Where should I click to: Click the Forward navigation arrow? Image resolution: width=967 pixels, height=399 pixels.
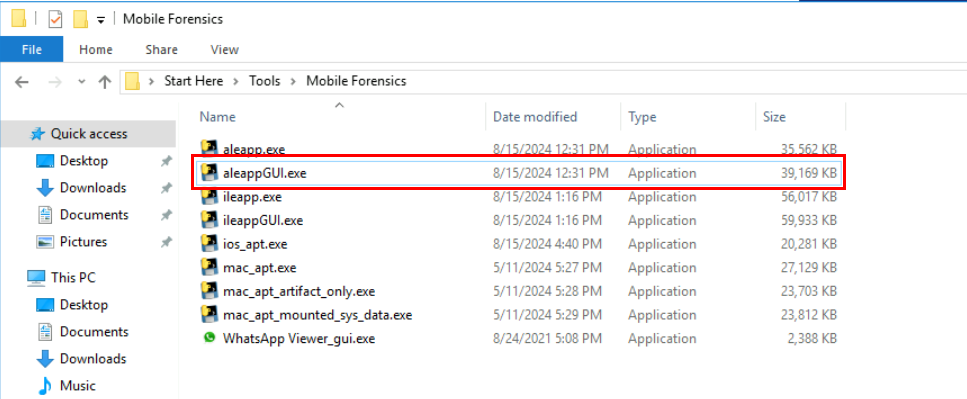tap(56, 81)
